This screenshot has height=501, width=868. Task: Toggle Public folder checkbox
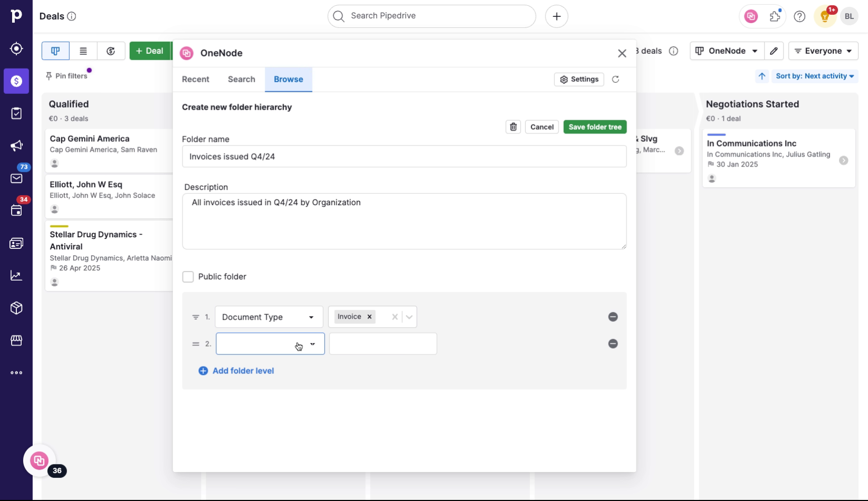(188, 277)
